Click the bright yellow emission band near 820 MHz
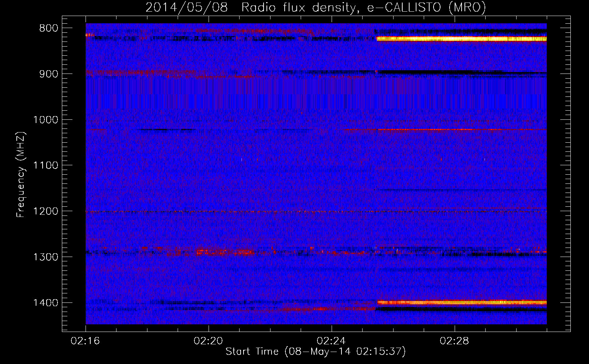Viewport: 589px width, 364px height. [462, 39]
